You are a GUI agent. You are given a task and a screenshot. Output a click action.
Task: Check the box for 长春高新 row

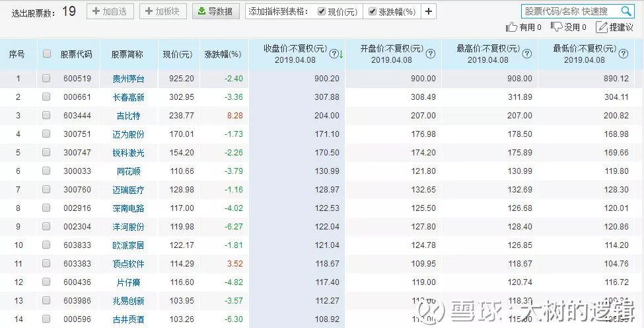pos(46,97)
